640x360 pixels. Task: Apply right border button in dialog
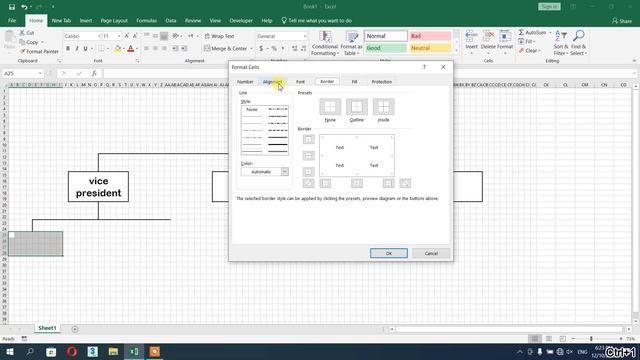[x=388, y=183]
